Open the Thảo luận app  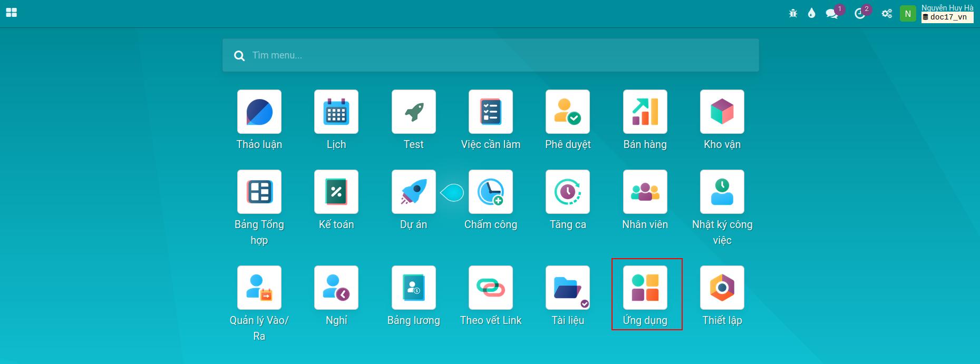(x=259, y=112)
